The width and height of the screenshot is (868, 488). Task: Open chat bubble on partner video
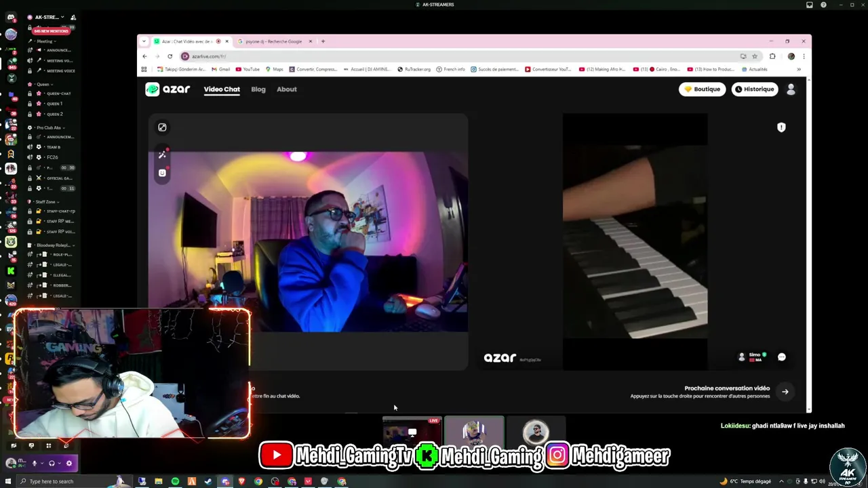[782, 357]
